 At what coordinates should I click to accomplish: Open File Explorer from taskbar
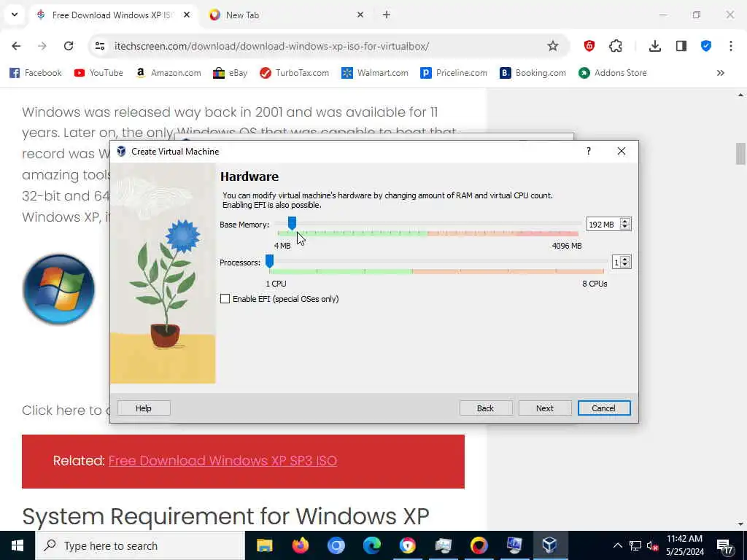tap(264, 545)
